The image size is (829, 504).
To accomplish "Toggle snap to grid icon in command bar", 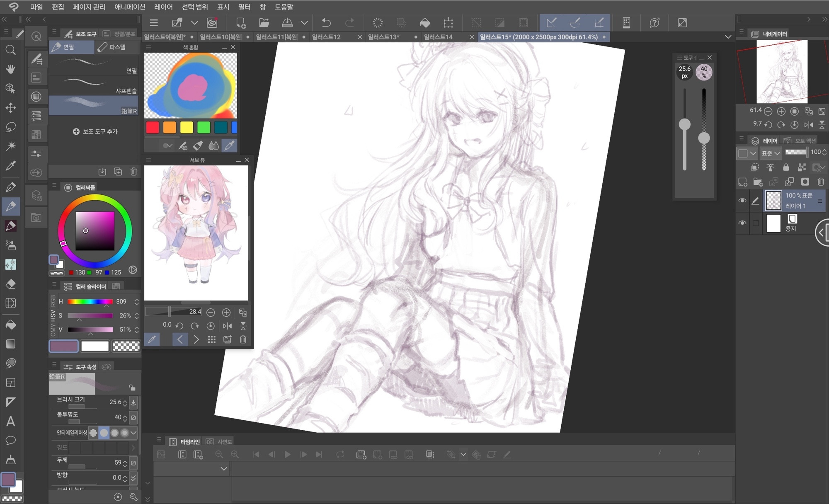I will [599, 23].
